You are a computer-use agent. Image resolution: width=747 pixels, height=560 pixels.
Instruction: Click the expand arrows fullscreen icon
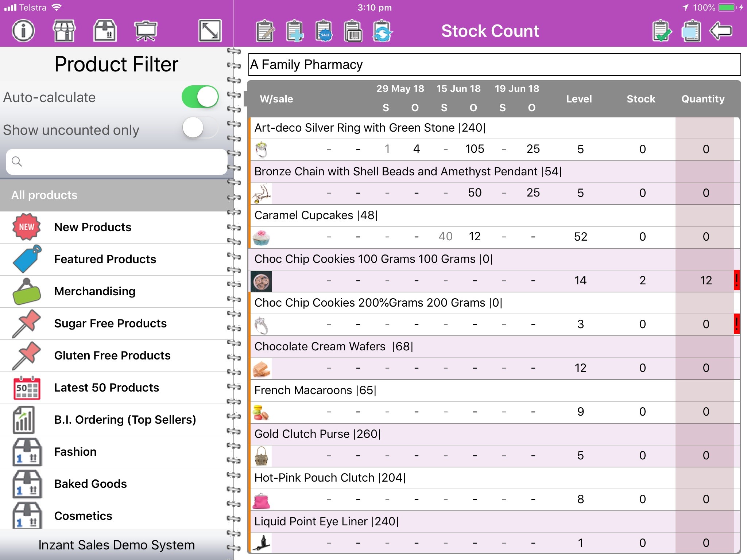[210, 31]
